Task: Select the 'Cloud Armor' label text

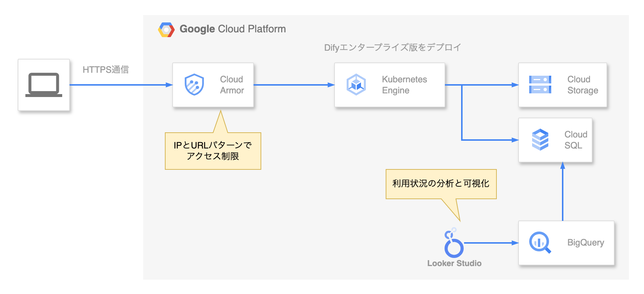Action: coord(232,85)
